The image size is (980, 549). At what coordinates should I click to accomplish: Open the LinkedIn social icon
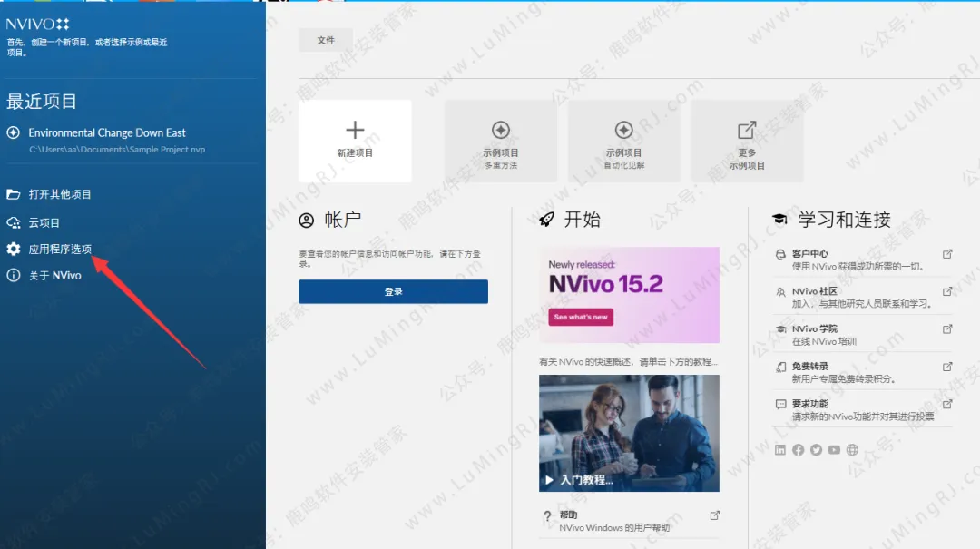point(780,450)
